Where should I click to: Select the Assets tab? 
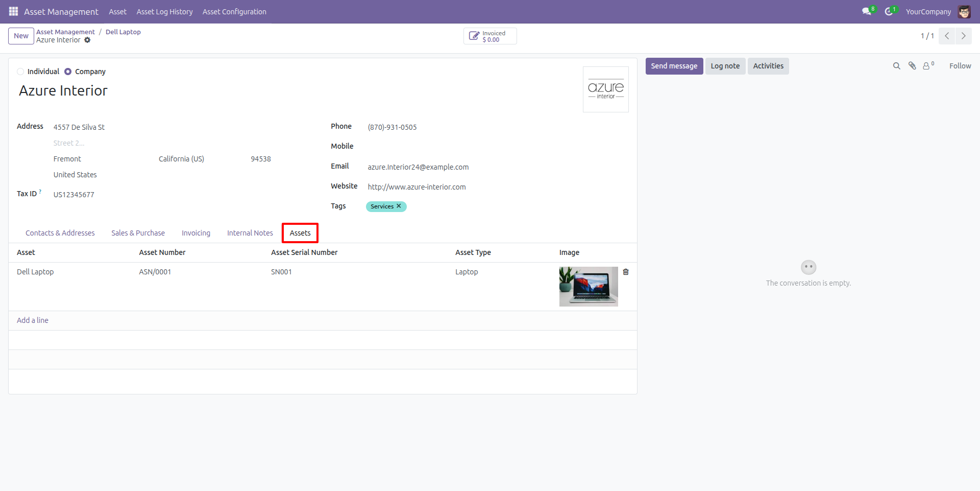click(300, 233)
